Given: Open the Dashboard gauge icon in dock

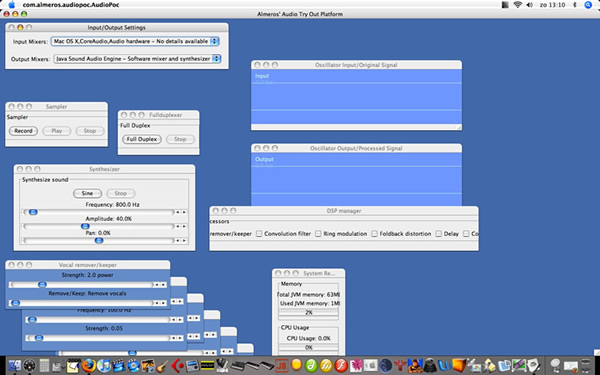Looking at the screenshot, I should point(29,366).
